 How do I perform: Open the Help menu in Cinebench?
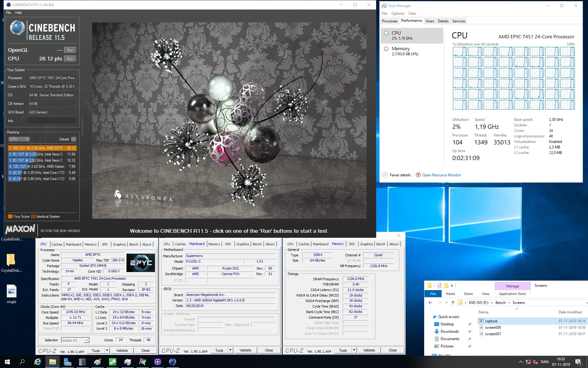[x=19, y=13]
